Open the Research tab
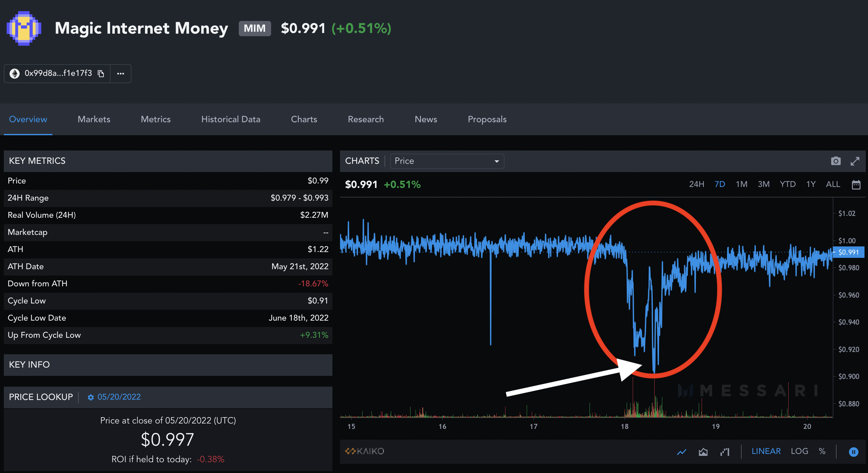Screen dimensions: 868x473 [366, 119]
